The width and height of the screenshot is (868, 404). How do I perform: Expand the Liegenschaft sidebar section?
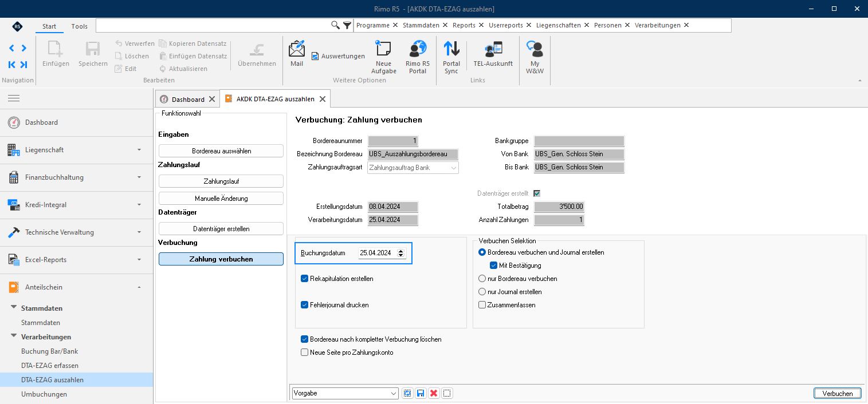pos(77,150)
